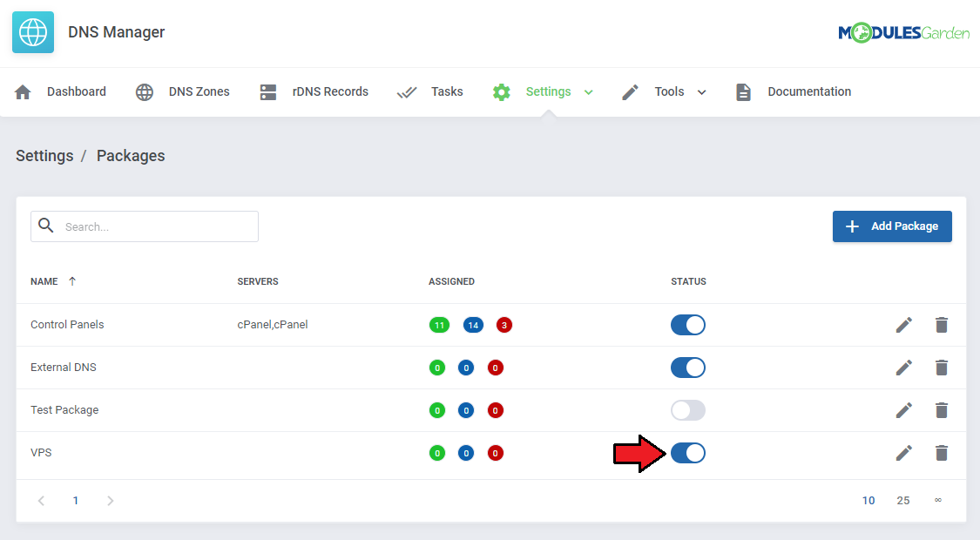Click green badge 11 for Control Panels
The width and height of the screenshot is (980, 540).
tap(439, 325)
